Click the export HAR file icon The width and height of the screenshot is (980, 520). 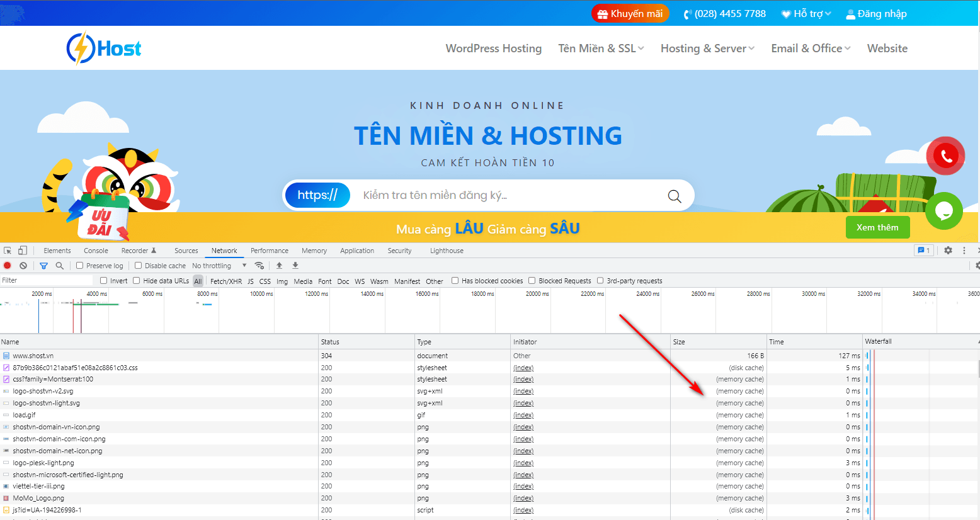pos(295,265)
